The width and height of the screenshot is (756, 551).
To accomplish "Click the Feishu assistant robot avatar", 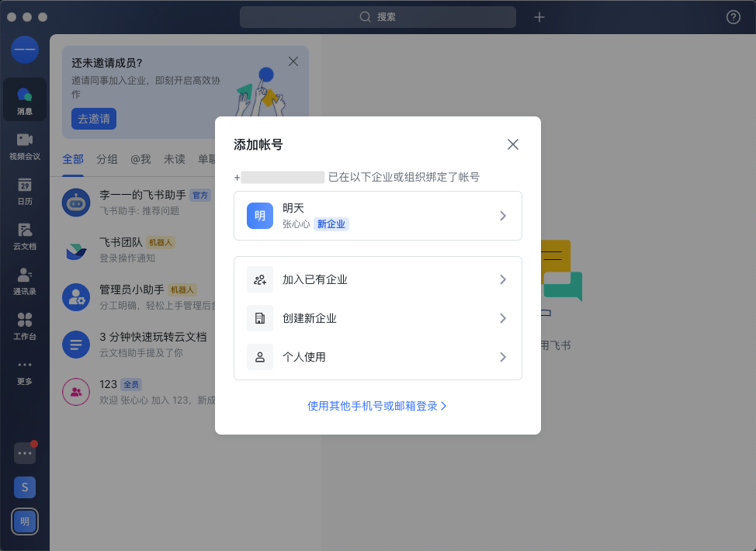I will pyautogui.click(x=76, y=203).
